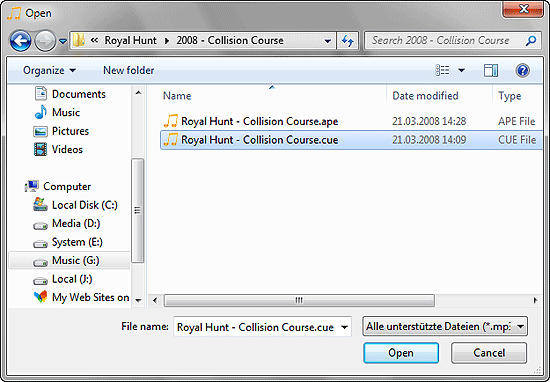Click the Cancel button
The height and width of the screenshot is (382, 550).
tap(489, 353)
